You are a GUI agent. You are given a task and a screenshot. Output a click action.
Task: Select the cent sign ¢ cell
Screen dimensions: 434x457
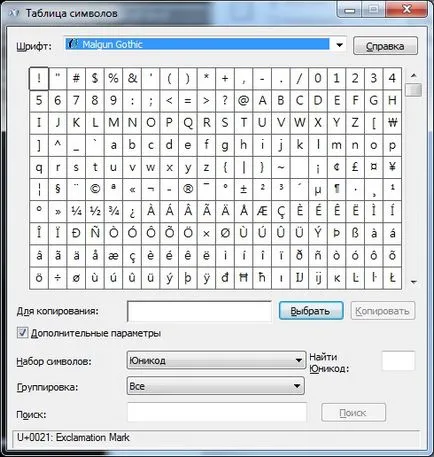click(336, 167)
